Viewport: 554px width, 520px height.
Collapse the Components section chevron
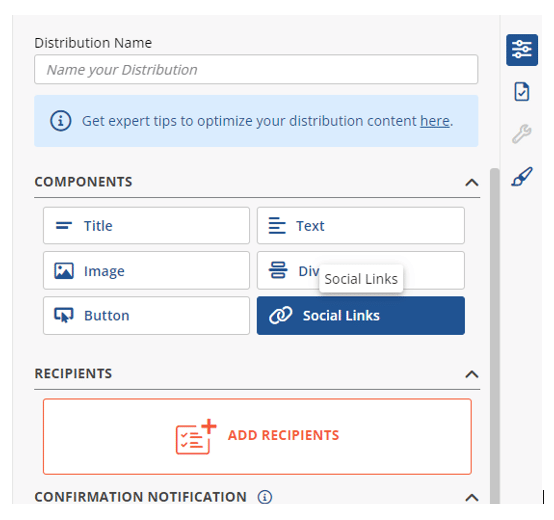[x=472, y=182]
